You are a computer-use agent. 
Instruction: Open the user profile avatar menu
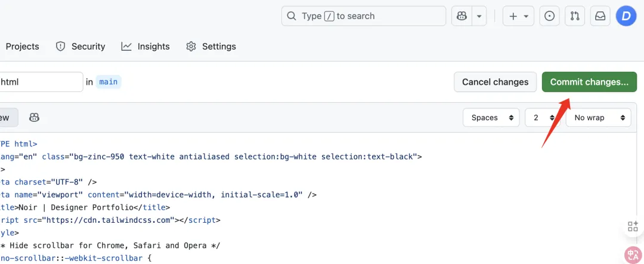click(626, 16)
